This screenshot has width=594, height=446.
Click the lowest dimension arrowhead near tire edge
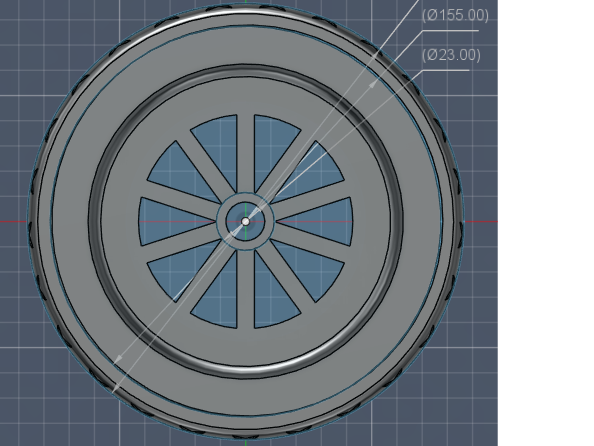(x=117, y=388)
